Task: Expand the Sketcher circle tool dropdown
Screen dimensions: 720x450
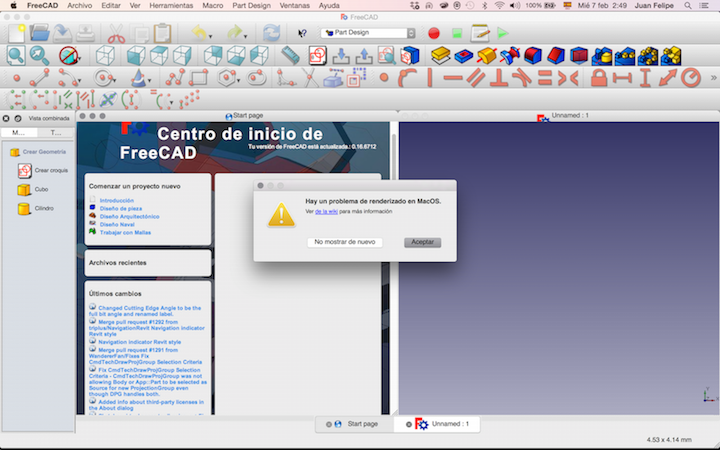Action: pyautogui.click(x=114, y=81)
